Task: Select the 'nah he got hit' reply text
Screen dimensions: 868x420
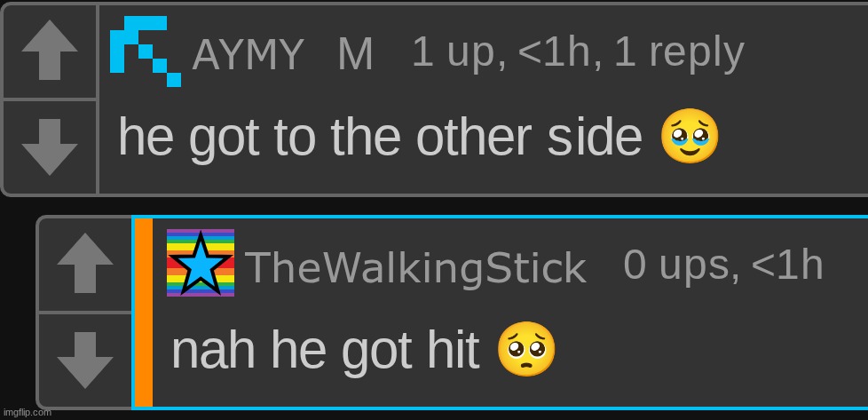Action: 325,351
